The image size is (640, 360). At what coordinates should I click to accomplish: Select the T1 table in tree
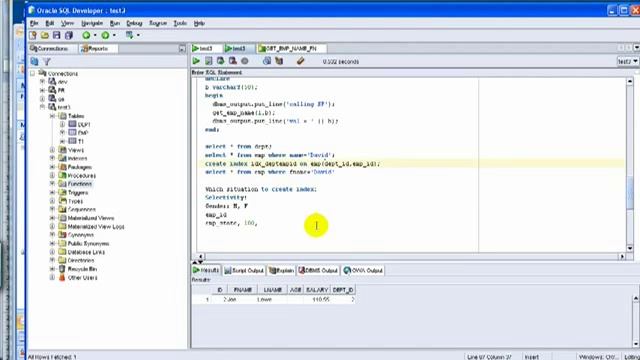tap(81, 141)
